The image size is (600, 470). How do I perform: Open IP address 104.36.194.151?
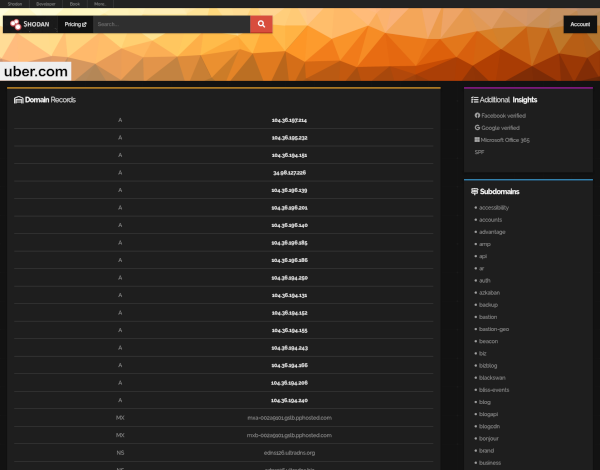tap(289, 155)
